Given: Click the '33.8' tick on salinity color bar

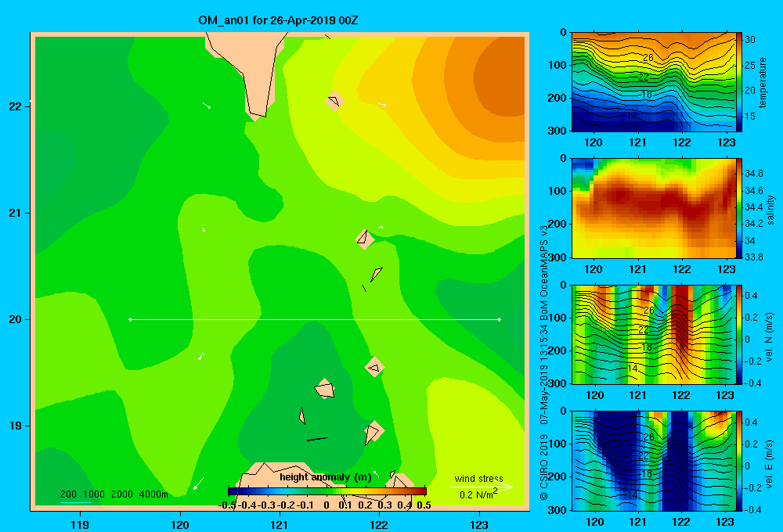Looking at the screenshot, I should click(754, 257).
